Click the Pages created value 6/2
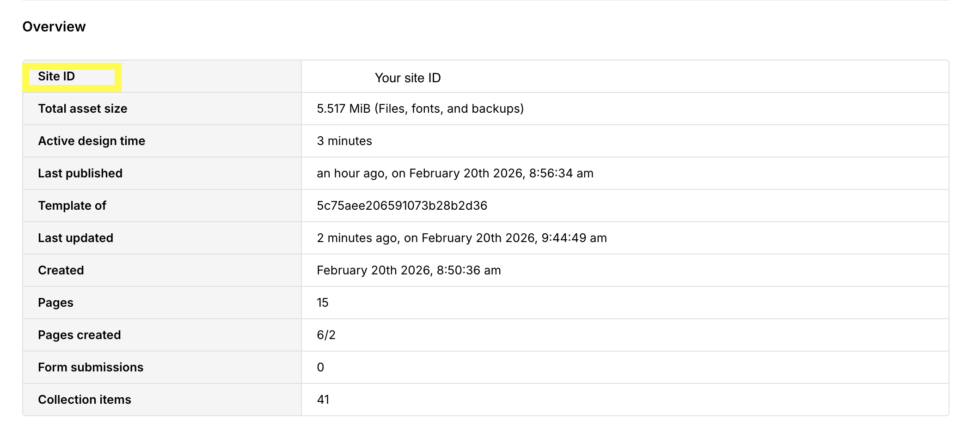This screenshot has width=980, height=437. pos(326,335)
